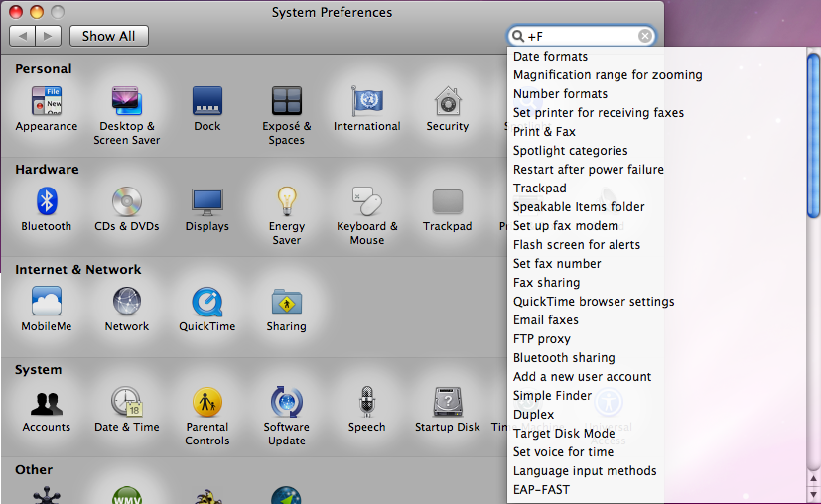Choose the 'Email faxes' result
821x504 pixels.
coord(546,319)
